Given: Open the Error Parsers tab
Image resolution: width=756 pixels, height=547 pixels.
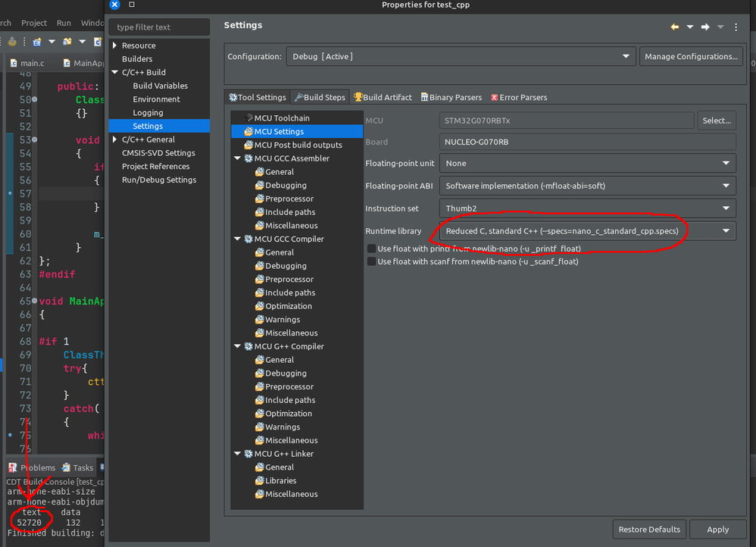Looking at the screenshot, I should tap(518, 98).
